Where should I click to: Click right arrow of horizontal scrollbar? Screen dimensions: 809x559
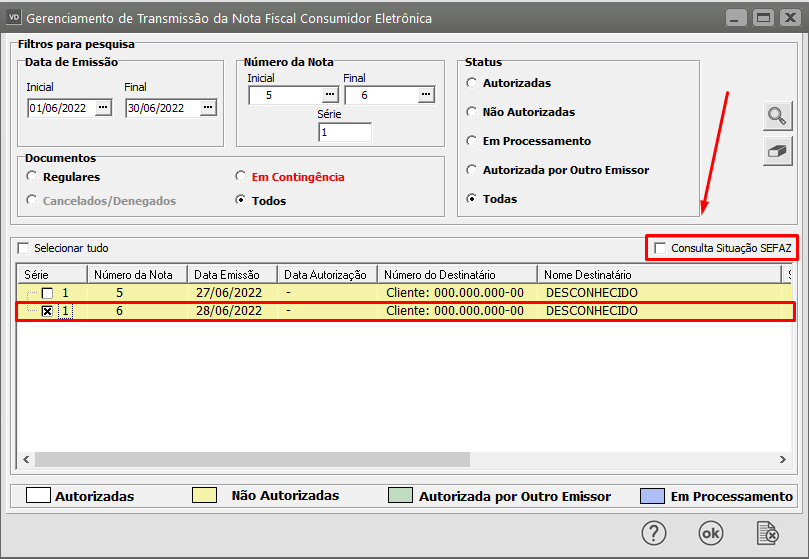[x=782, y=459]
